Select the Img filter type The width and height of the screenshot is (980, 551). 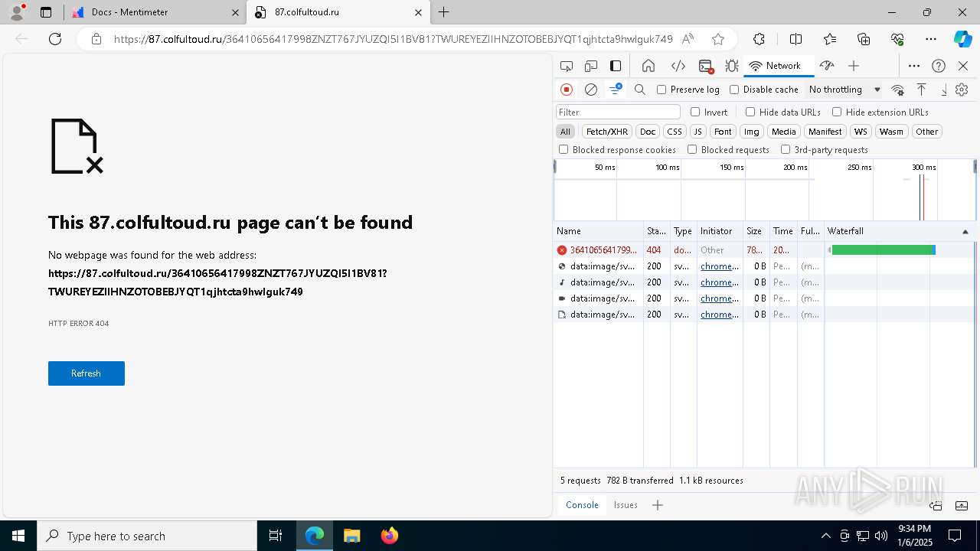tap(752, 132)
